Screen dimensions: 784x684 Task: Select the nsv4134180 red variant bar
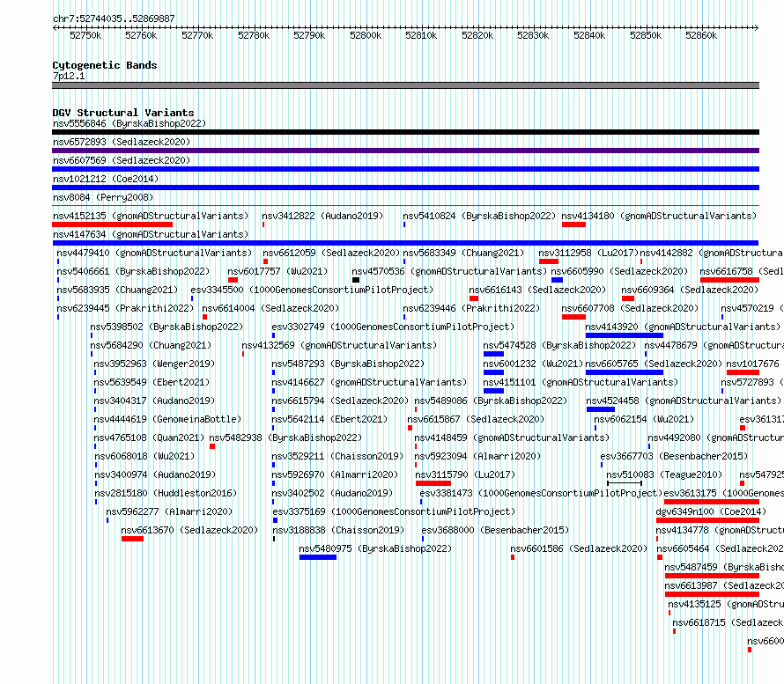tap(573, 224)
